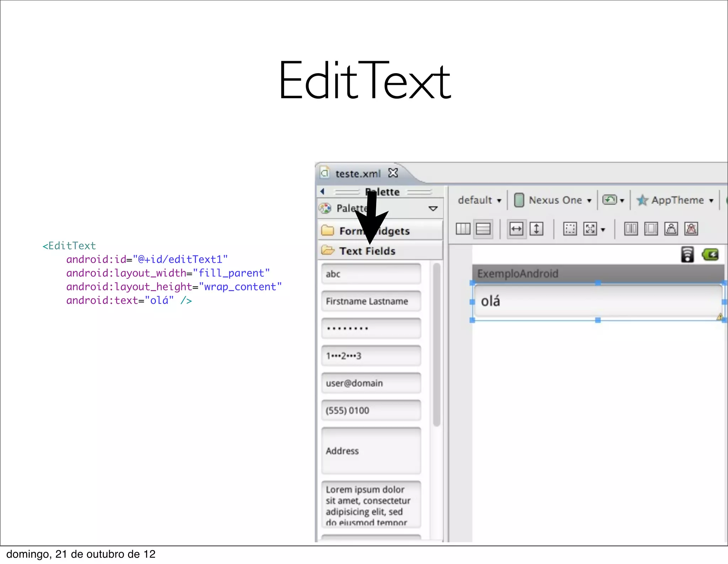Click the palette vertical scrollbar
The image size is (728, 564).
pyautogui.click(x=437, y=345)
